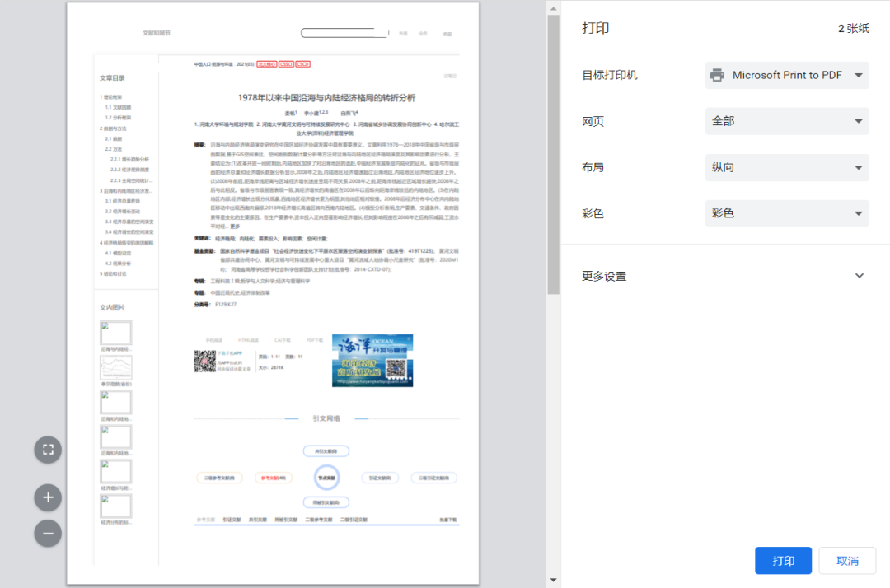The image size is (890, 588).
Task: Click the fit-to-page icon above the zoom controls
Action: click(x=48, y=450)
